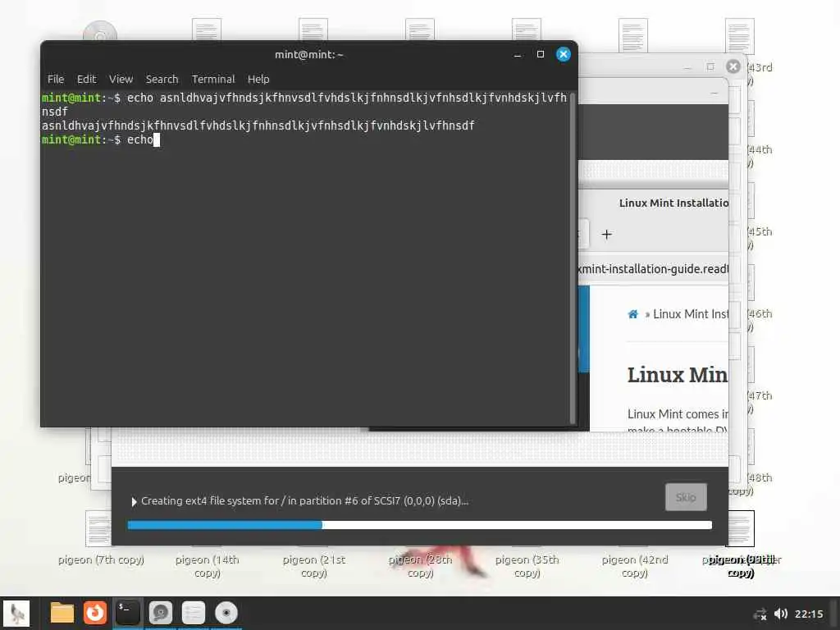This screenshot has width=840, height=630.
Task: Maximize the mint@mint terminal window
Action: [x=541, y=54]
